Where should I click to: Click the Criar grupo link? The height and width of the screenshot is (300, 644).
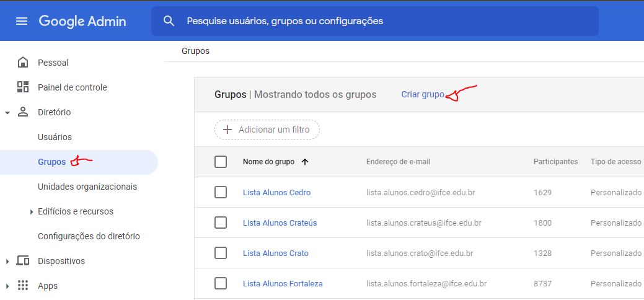423,94
